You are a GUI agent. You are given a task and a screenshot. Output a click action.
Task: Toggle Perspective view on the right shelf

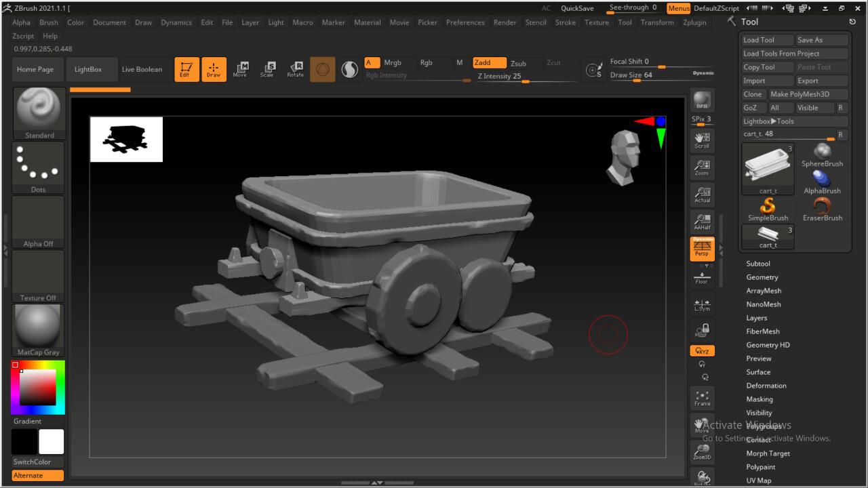pos(702,248)
